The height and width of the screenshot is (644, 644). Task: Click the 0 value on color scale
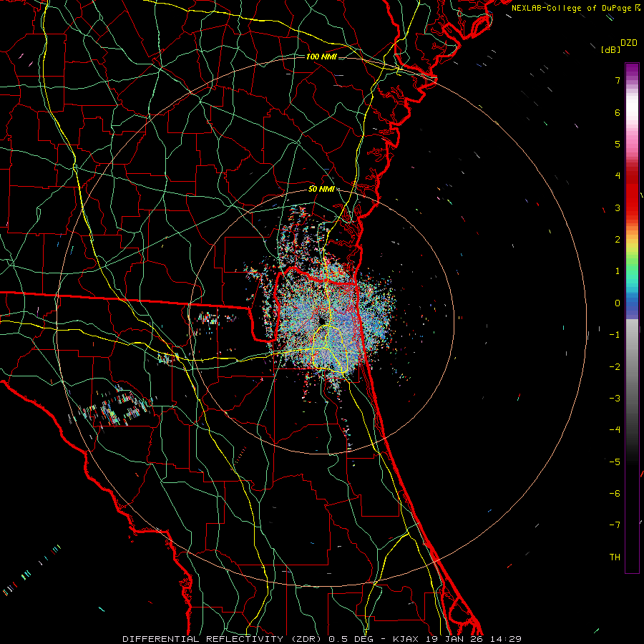pyautogui.click(x=618, y=303)
